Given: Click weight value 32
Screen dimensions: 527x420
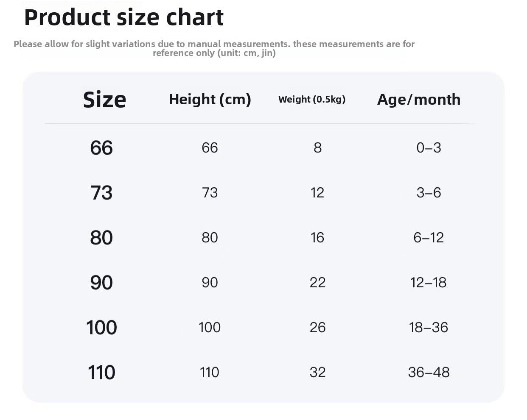Looking at the screenshot, I should pos(317,372).
